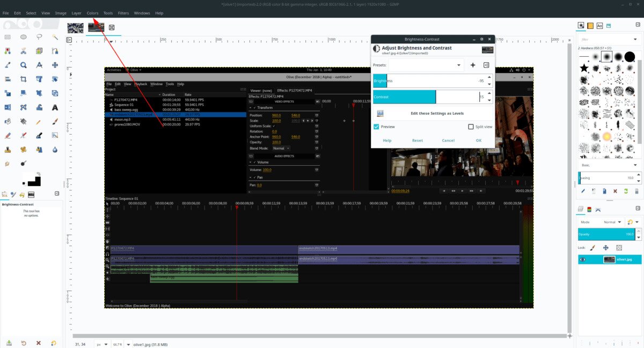Viewport: 644px width, 348px height.
Task: Save current settings as preset (plus icon)
Action: coord(473,65)
